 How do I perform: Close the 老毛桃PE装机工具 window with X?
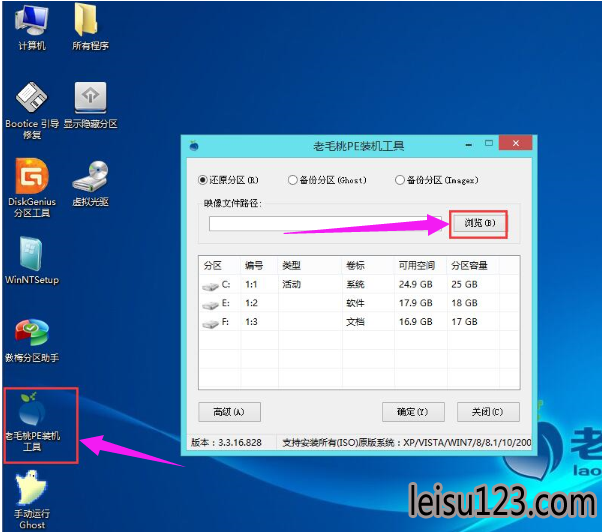click(516, 143)
